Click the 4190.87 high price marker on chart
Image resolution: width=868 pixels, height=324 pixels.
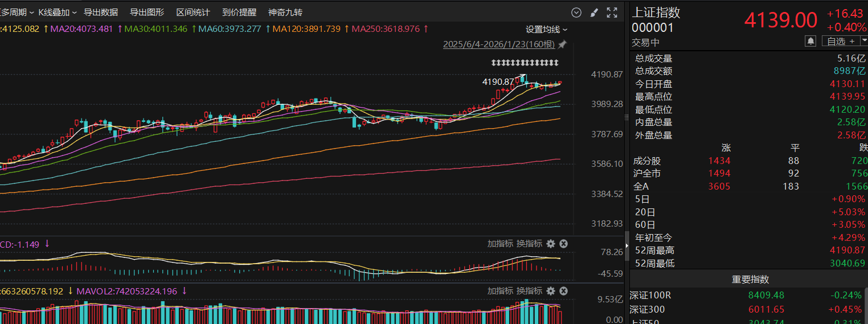pyautogui.click(x=498, y=82)
